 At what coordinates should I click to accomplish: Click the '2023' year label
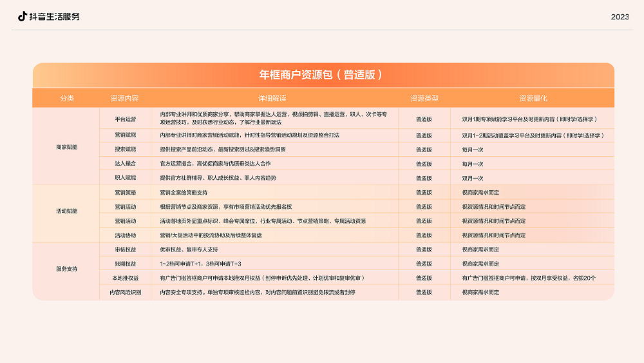click(x=620, y=17)
